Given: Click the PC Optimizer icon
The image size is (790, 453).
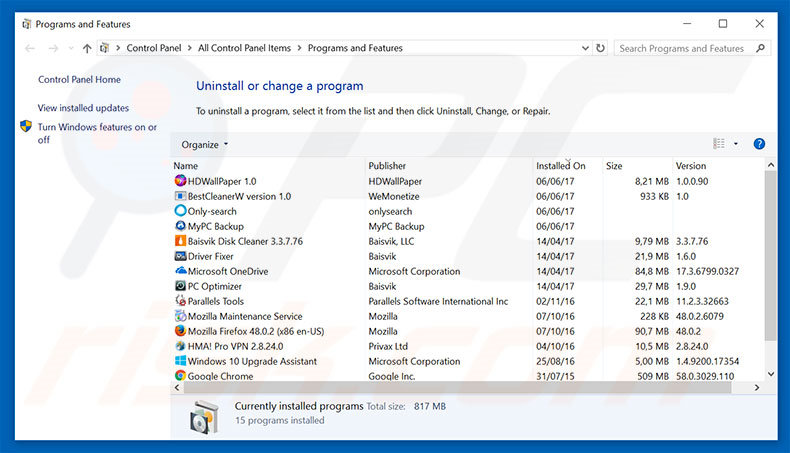Looking at the screenshot, I should 180,286.
